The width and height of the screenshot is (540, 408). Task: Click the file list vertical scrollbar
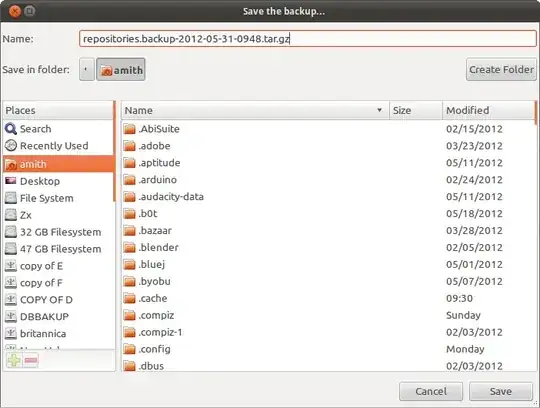[536, 113]
